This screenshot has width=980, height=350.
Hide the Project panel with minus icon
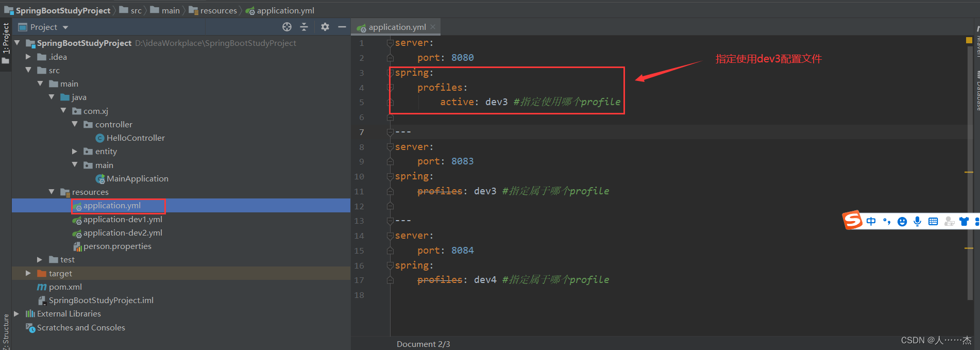point(342,27)
